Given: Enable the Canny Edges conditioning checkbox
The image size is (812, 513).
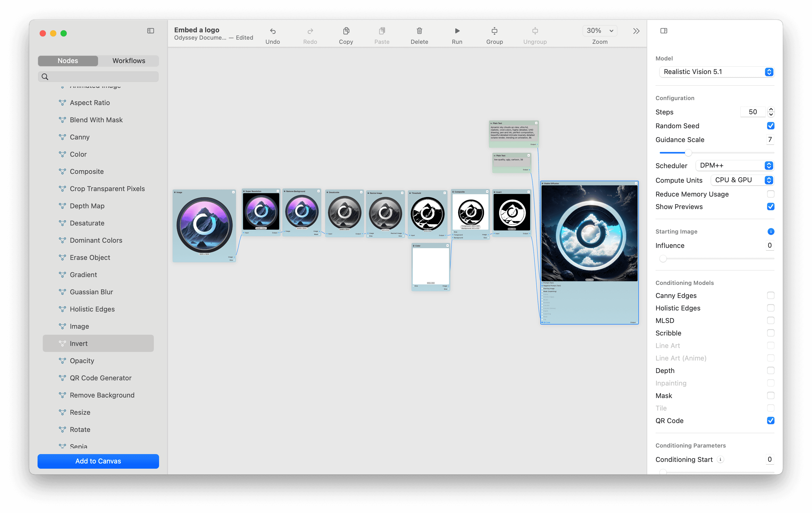Looking at the screenshot, I should click(770, 296).
